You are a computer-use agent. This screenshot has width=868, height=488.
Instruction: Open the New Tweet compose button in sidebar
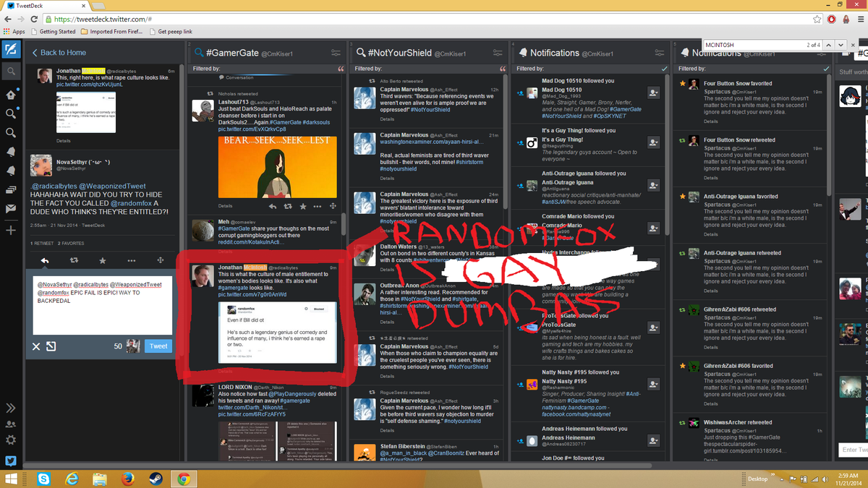coord(10,51)
